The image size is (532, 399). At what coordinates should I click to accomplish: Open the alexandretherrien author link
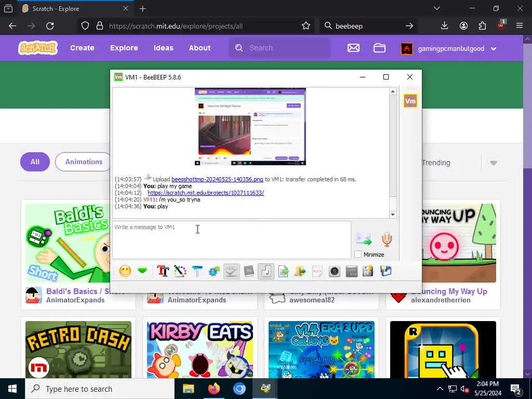(441, 300)
